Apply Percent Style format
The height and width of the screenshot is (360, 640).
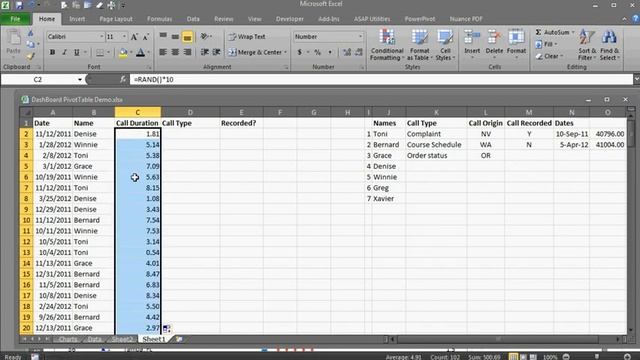click(318, 52)
